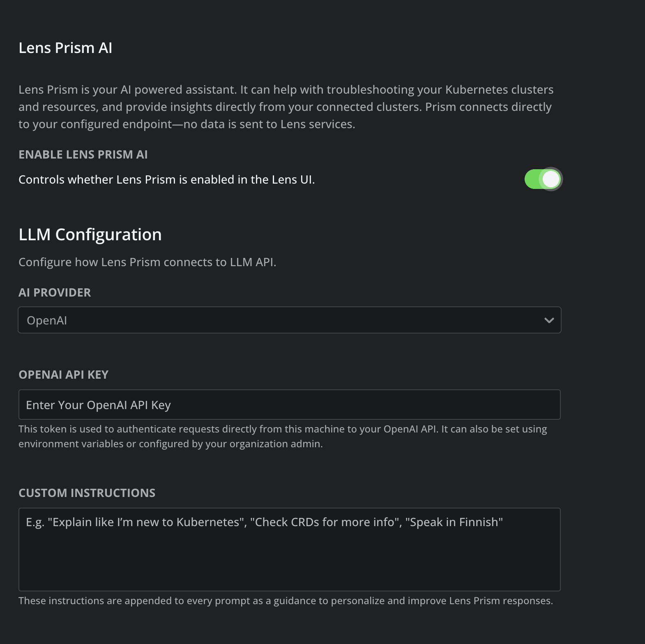Click the instructions-appended-to-prompt helper text
The height and width of the screenshot is (644, 645).
click(286, 600)
